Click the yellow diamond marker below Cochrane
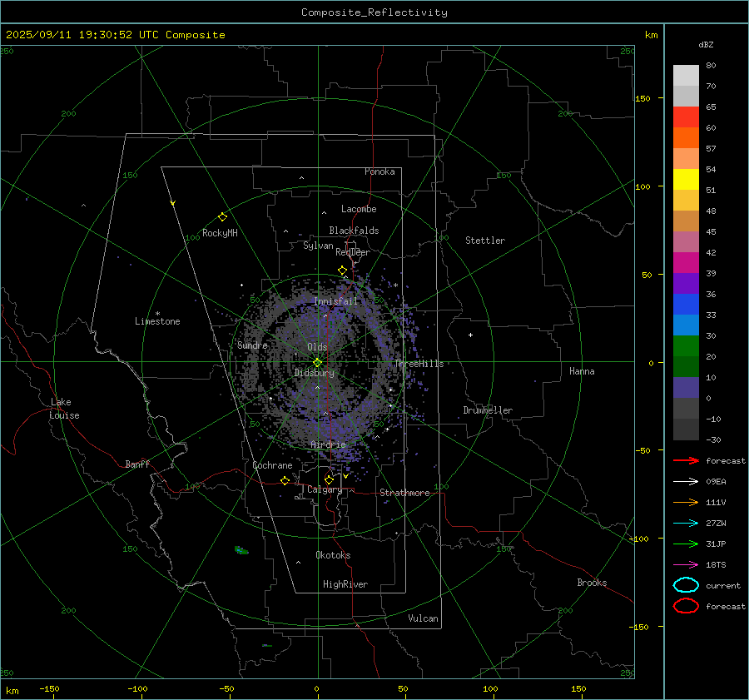 tap(285, 480)
